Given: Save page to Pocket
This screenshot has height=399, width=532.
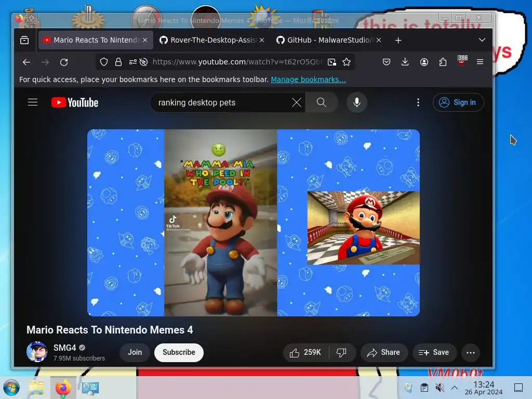Looking at the screenshot, I should point(386,62).
